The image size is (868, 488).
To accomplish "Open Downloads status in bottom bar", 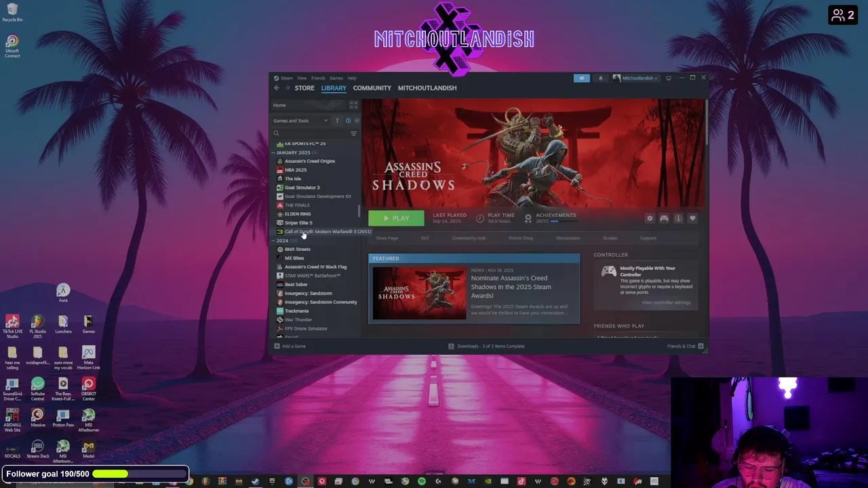I will click(486, 346).
